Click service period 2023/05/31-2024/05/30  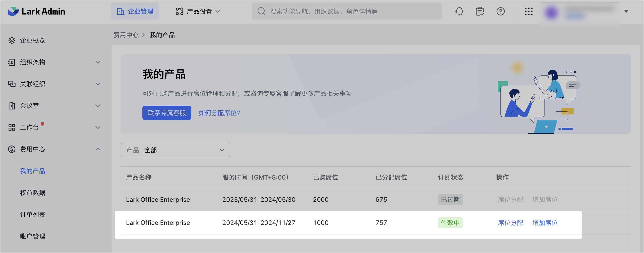pos(259,199)
